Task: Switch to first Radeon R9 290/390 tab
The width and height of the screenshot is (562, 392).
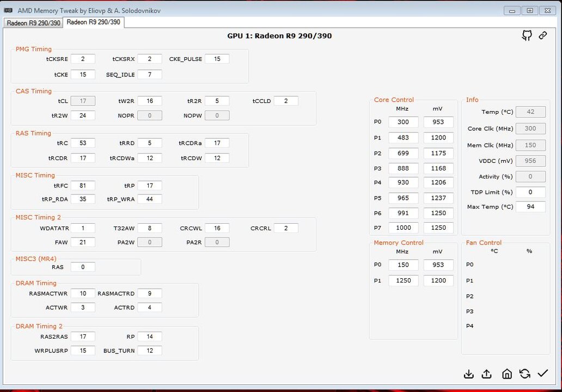Action: click(33, 23)
